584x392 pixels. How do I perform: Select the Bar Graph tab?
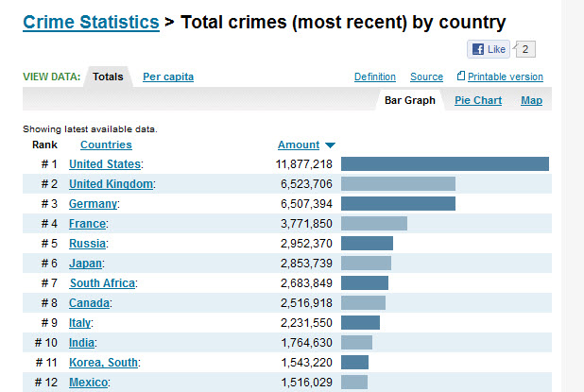tap(410, 100)
